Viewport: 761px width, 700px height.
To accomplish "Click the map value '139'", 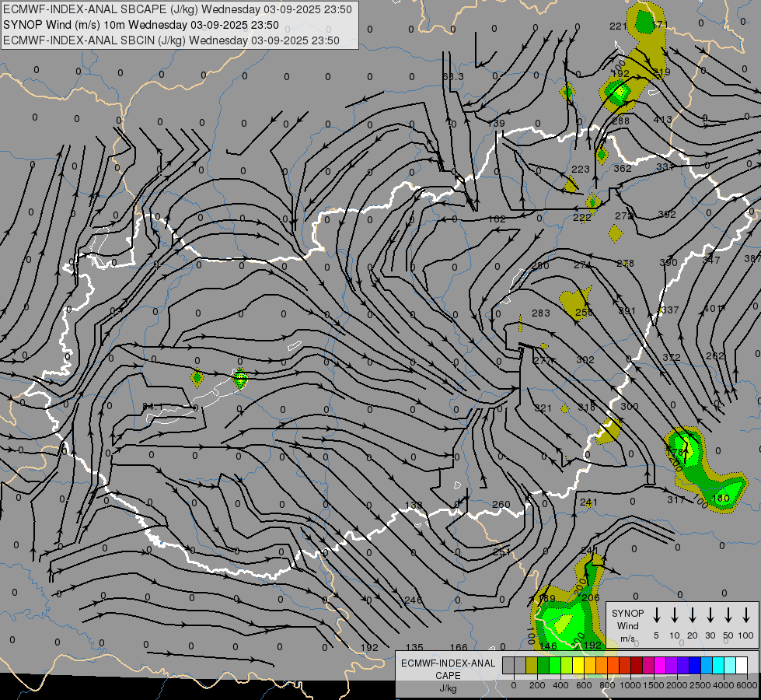I will 496,124.
